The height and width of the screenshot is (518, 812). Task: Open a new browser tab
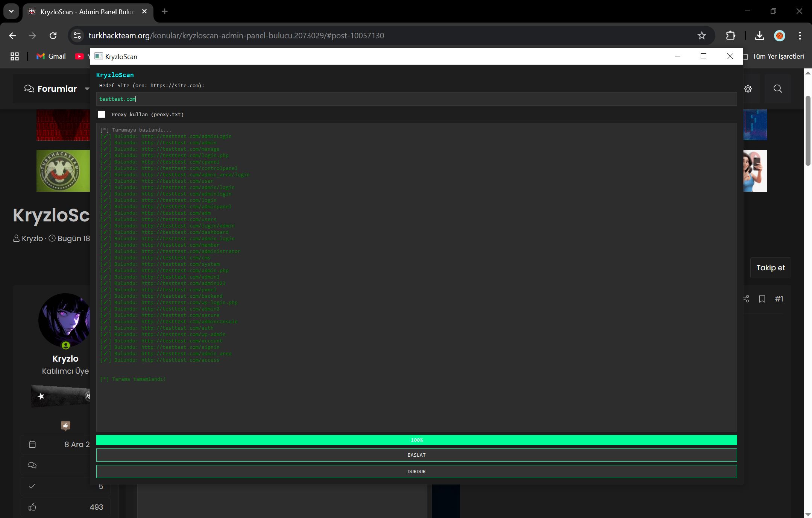[x=164, y=12]
